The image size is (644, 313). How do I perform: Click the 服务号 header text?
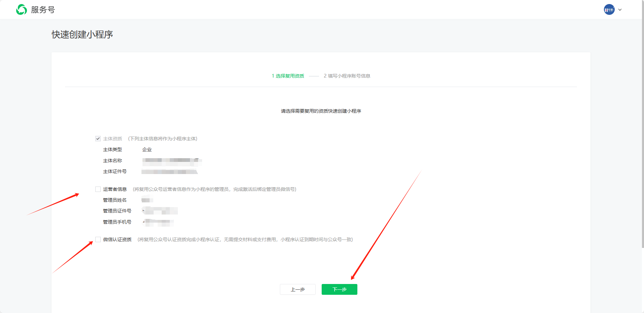[x=43, y=10]
